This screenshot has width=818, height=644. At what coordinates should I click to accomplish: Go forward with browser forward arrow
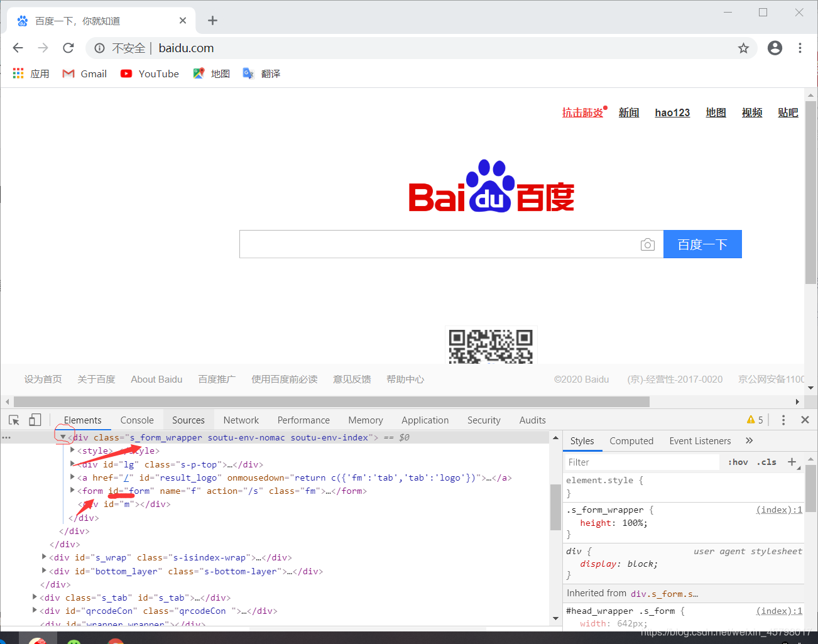43,48
